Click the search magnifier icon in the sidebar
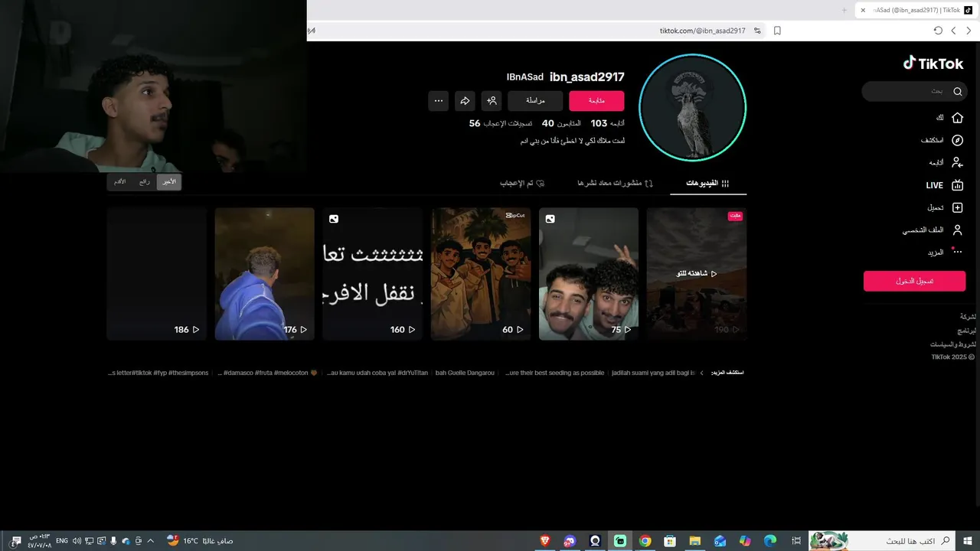980x551 pixels. (x=957, y=91)
